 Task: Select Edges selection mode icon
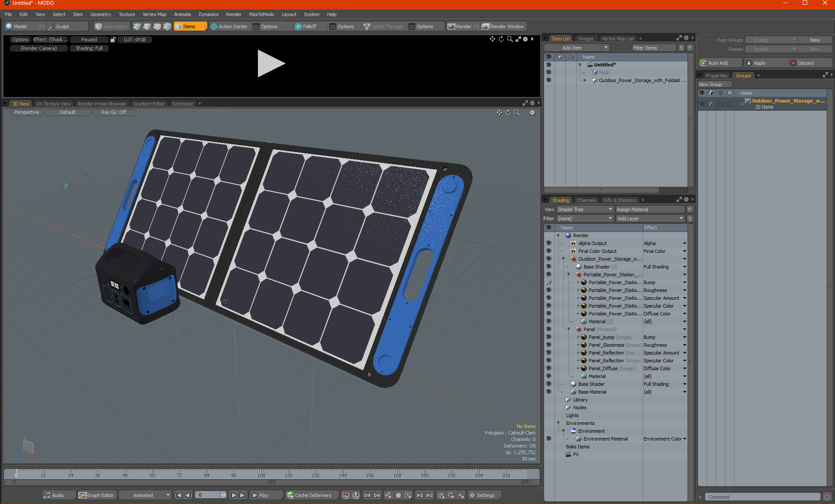tap(147, 27)
